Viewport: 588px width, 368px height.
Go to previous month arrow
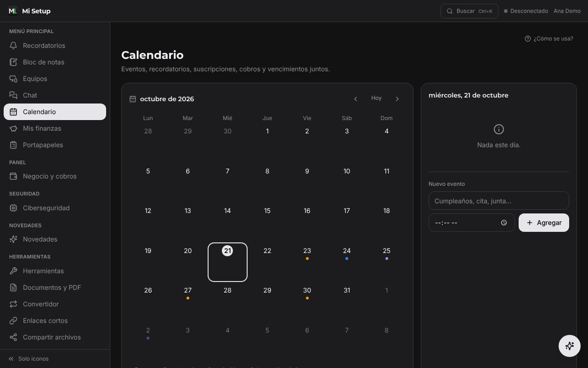tap(356, 99)
